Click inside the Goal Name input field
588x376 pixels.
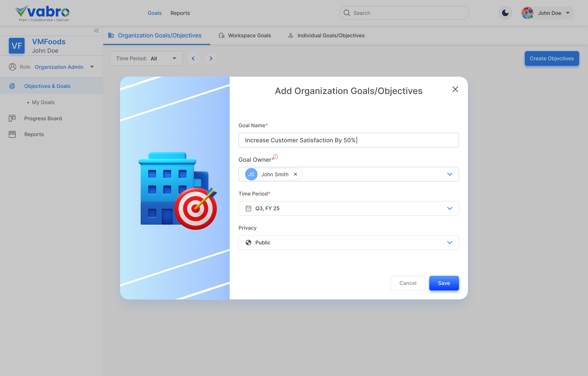tap(348, 140)
